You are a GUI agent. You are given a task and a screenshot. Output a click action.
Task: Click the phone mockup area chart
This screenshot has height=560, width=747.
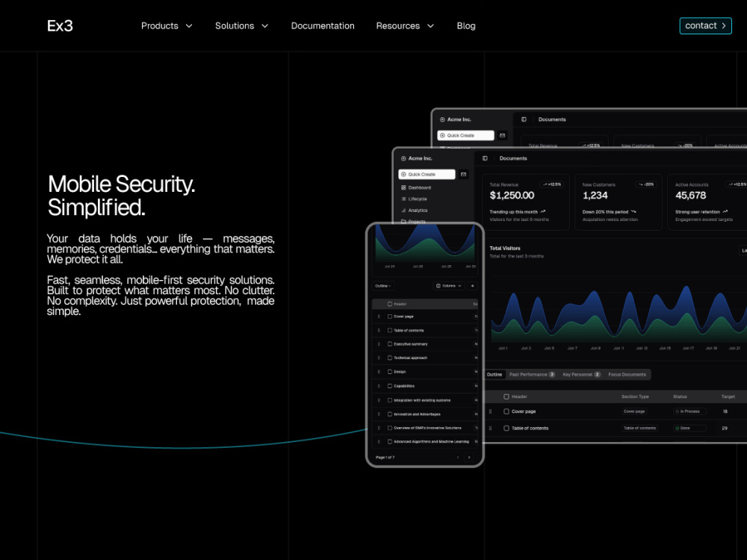(x=425, y=243)
